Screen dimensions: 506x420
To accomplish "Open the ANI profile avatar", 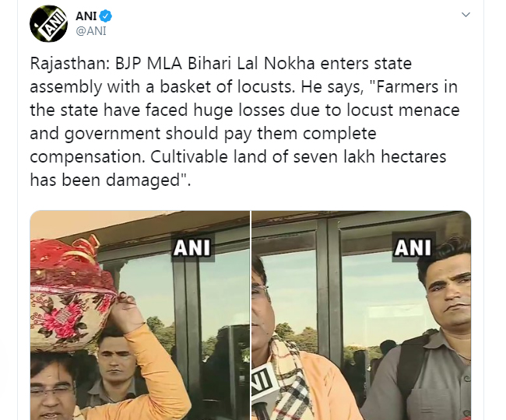I will pos(49,23).
